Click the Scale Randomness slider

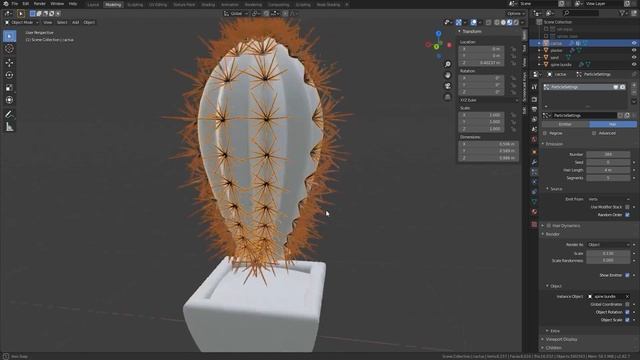(x=608, y=260)
